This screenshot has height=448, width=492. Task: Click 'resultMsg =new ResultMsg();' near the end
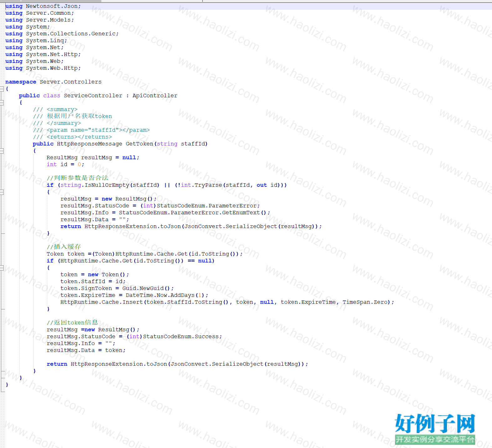93,329
